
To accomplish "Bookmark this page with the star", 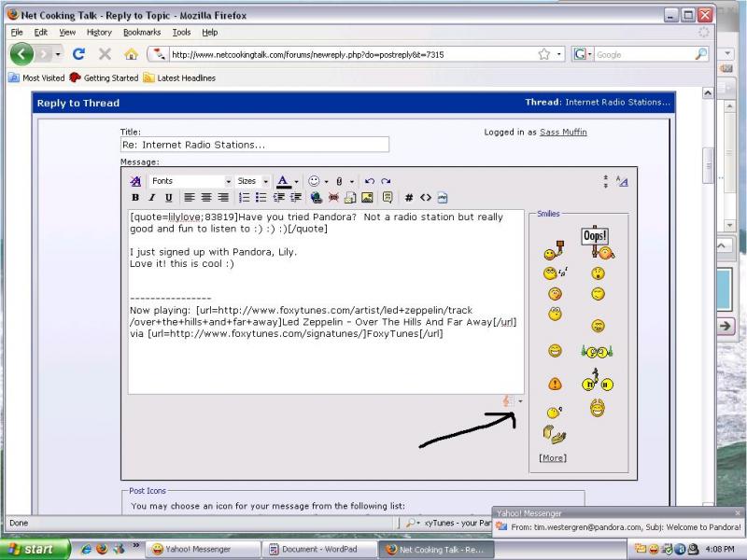I will point(544,54).
